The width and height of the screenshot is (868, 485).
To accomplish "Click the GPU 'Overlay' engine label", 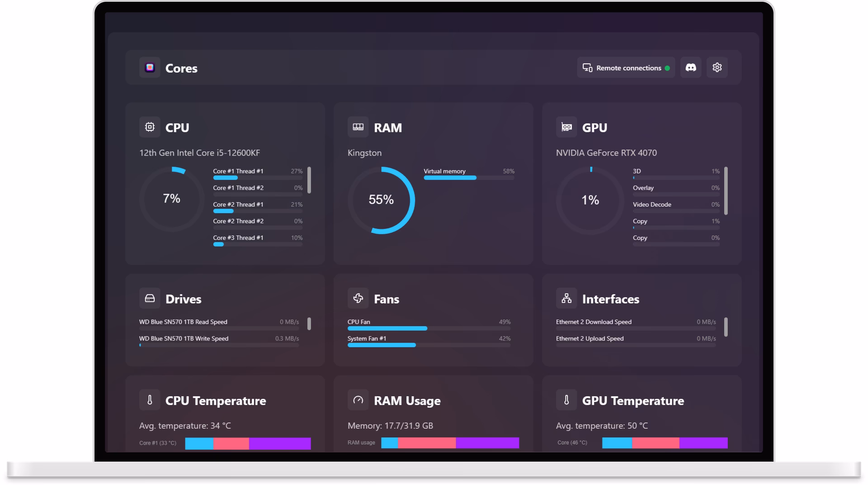I will 643,188.
